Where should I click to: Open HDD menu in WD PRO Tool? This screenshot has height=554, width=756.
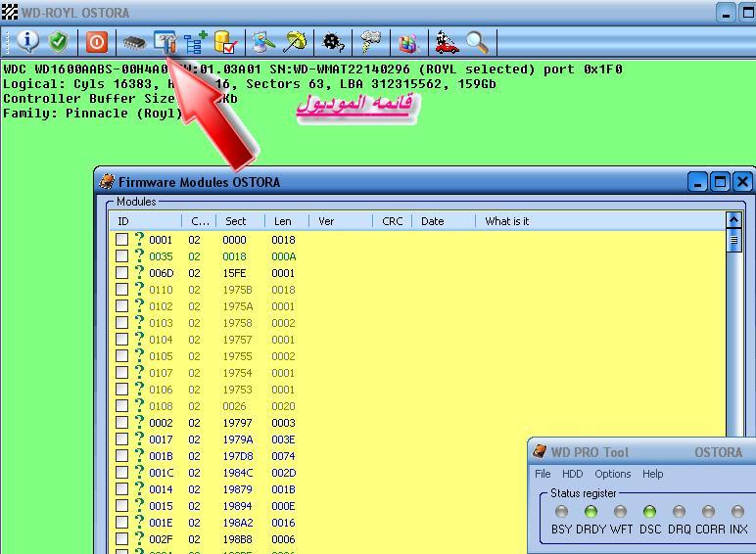pos(572,474)
